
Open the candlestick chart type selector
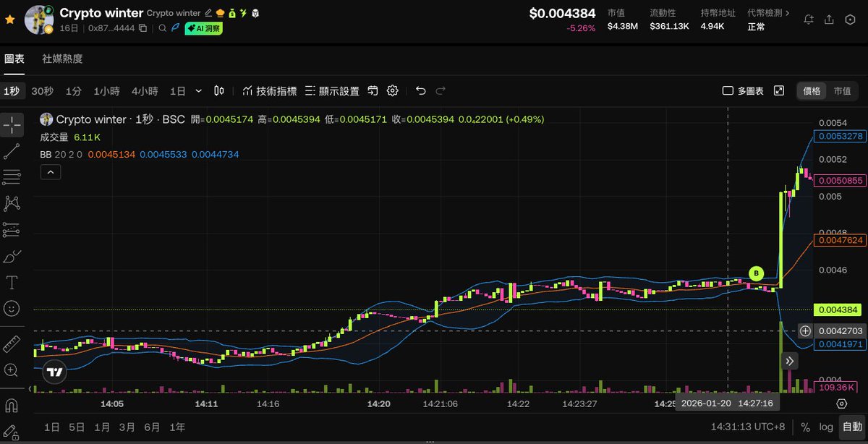[219, 90]
